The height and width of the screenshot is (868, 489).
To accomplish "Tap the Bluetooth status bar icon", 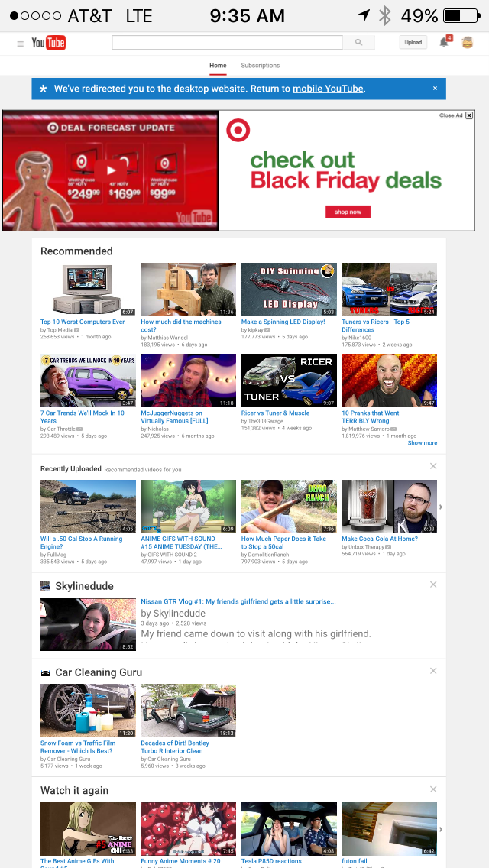I will 384,15.
